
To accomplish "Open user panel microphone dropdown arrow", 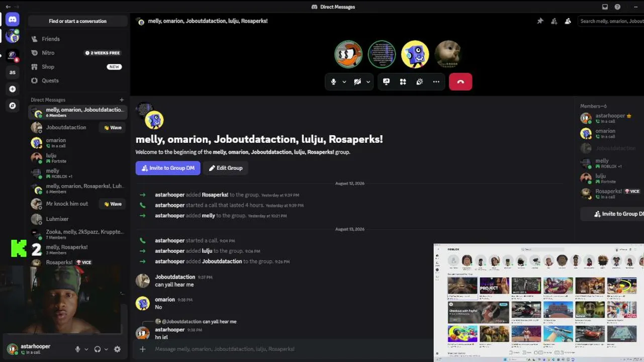I will [86, 349].
